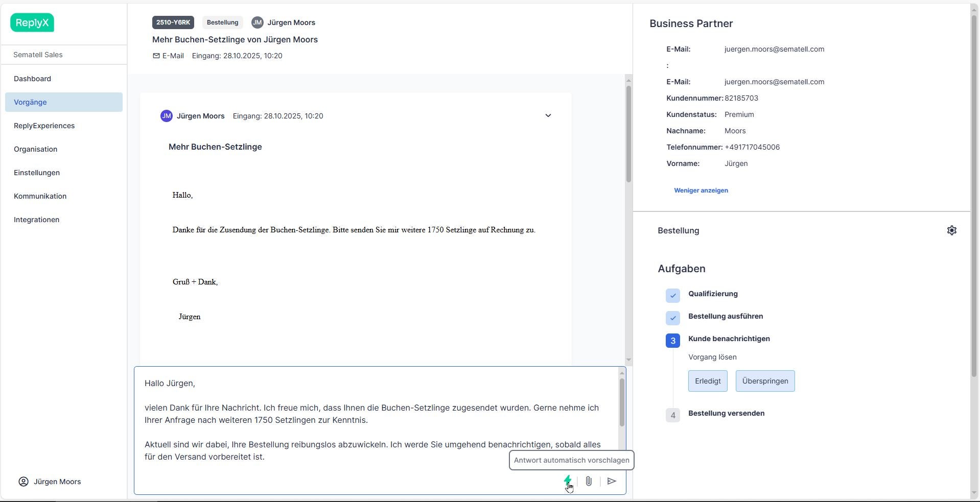Viewport: 980px width, 502px height.
Task: Click the Vorgang lösen subtask text
Action: pyautogui.click(x=712, y=357)
